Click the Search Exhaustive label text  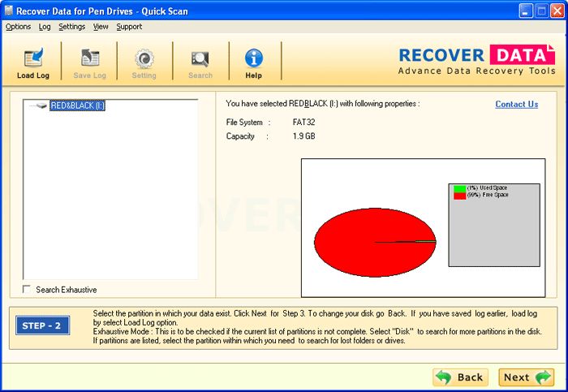pos(67,290)
